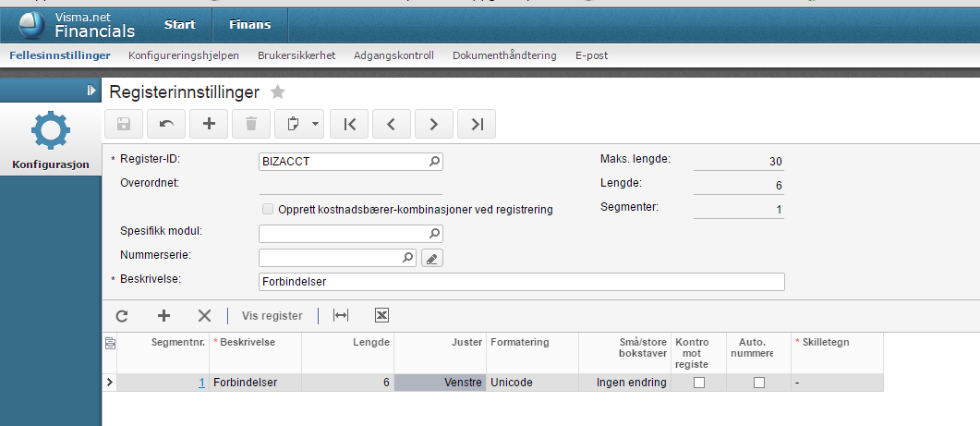The width and height of the screenshot is (980, 426).
Task: Click the Nummerserie input field
Action: 337,257
